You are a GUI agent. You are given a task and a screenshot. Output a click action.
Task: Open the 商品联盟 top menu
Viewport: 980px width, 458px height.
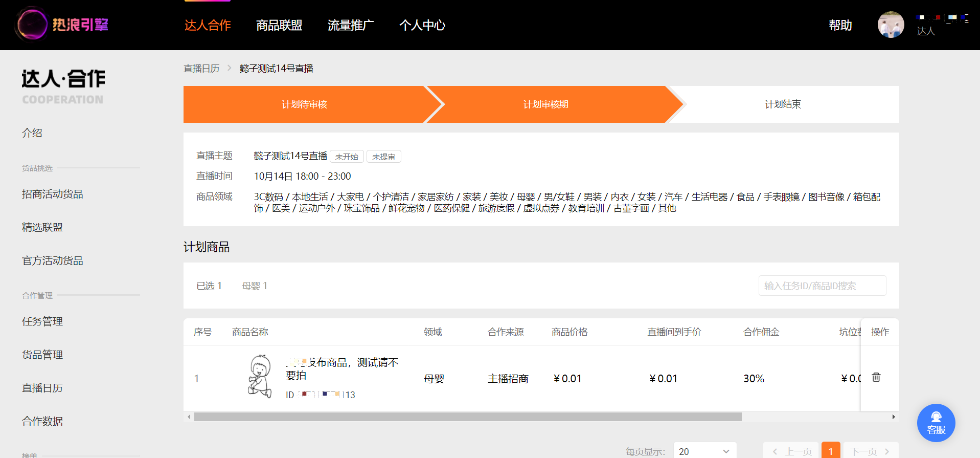point(279,25)
